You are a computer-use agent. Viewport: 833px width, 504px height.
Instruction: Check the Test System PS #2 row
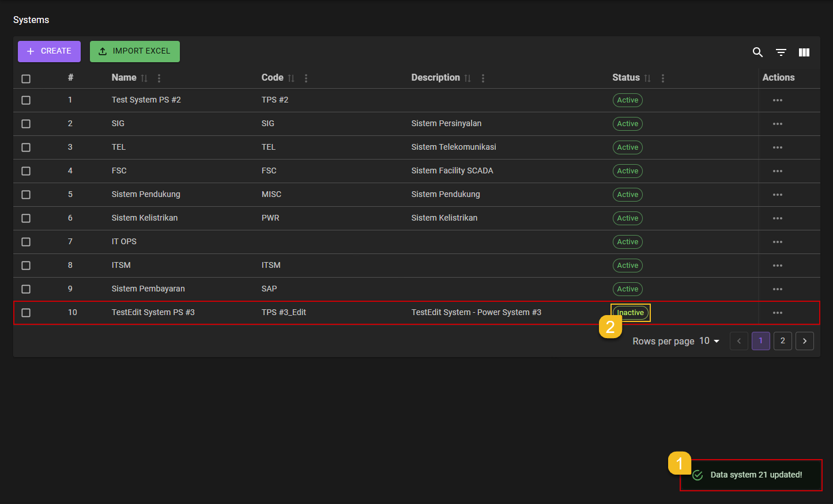(x=26, y=100)
